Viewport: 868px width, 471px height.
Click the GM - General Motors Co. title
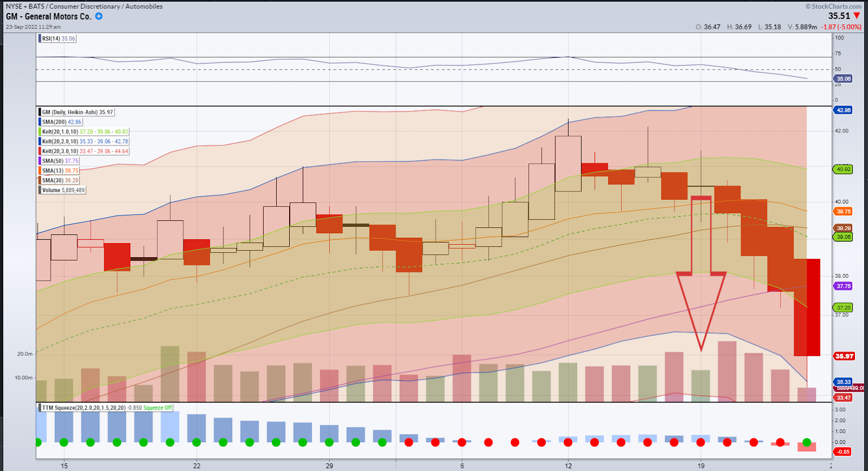(49, 16)
